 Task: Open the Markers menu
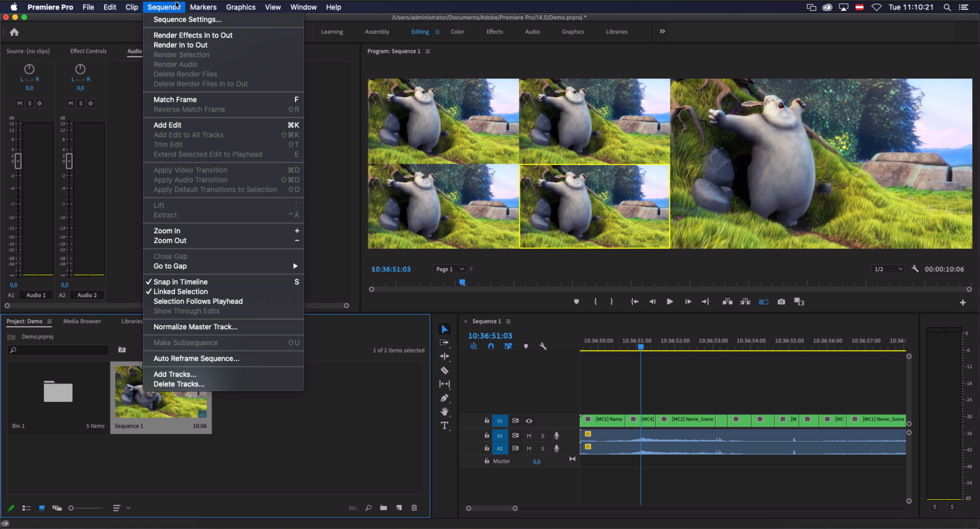[x=203, y=7]
